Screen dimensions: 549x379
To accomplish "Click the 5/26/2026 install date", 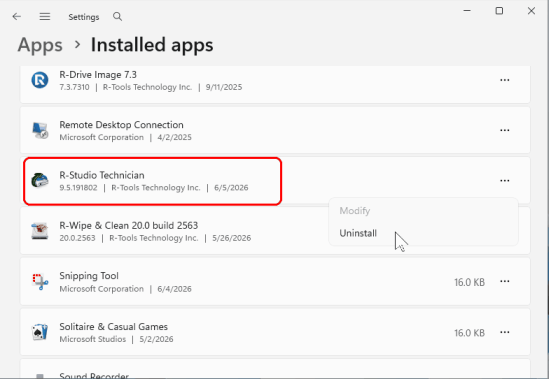I will (231, 238).
